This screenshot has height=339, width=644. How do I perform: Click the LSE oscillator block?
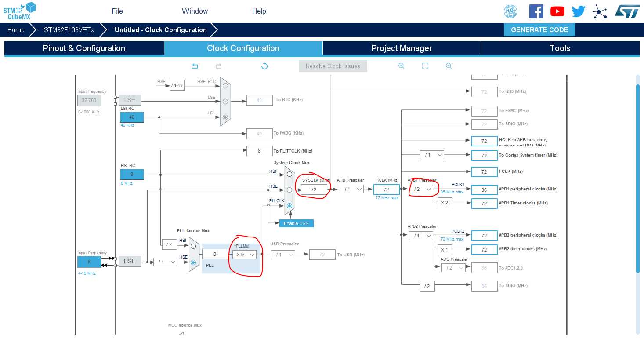pos(130,100)
